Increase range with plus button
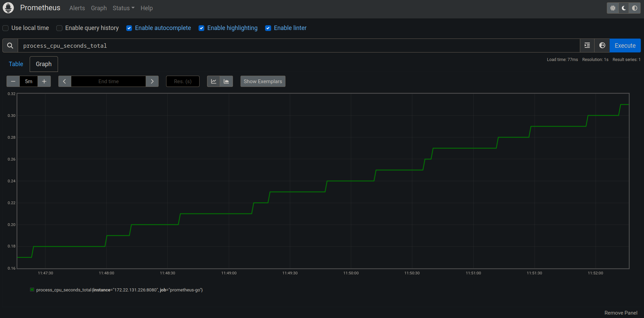644x318 pixels. (x=44, y=81)
